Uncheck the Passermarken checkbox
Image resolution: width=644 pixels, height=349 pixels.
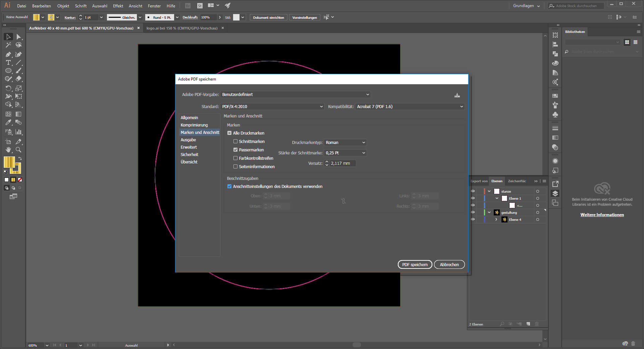click(x=235, y=150)
